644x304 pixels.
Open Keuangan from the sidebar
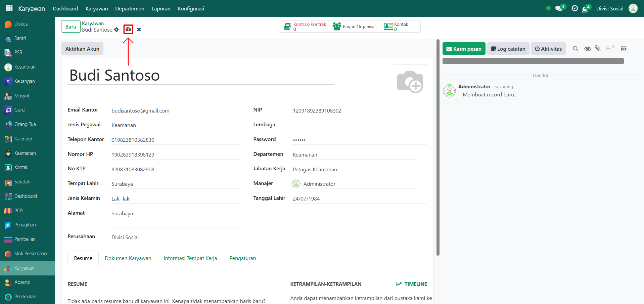pyautogui.click(x=25, y=81)
